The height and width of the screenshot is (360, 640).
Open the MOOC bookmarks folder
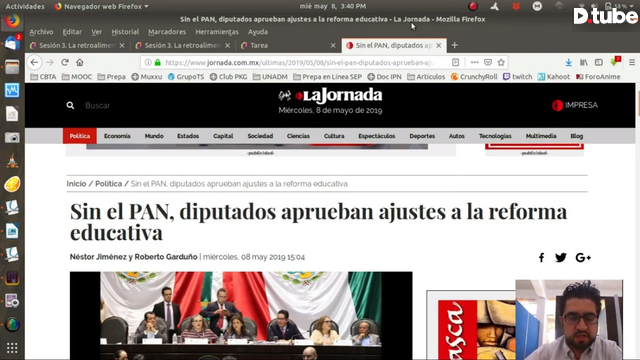coord(77,77)
